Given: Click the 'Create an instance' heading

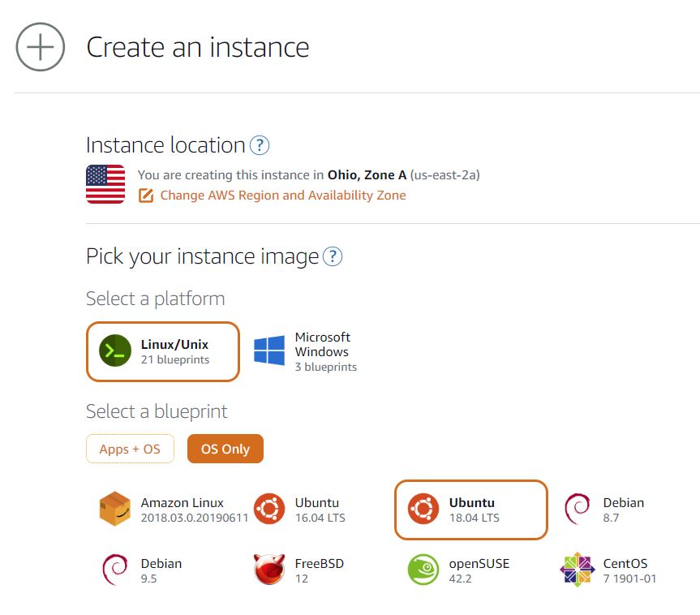Looking at the screenshot, I should coord(198,47).
